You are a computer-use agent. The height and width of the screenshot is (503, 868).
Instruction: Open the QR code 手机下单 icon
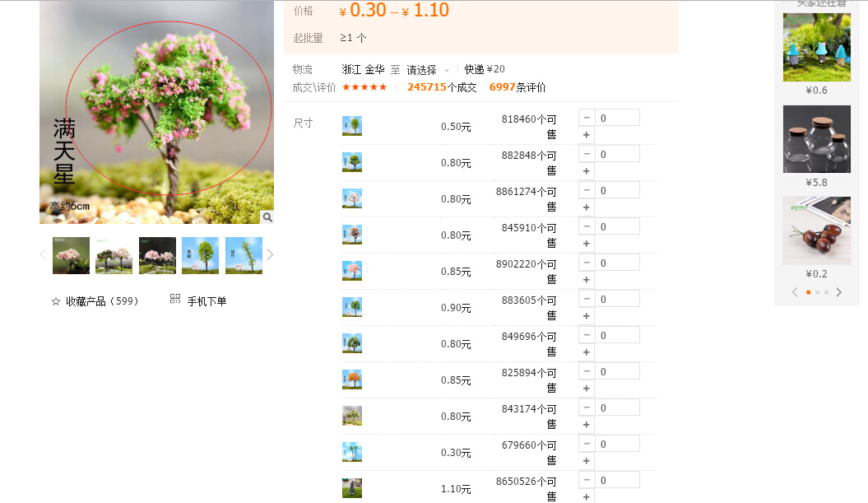175,299
